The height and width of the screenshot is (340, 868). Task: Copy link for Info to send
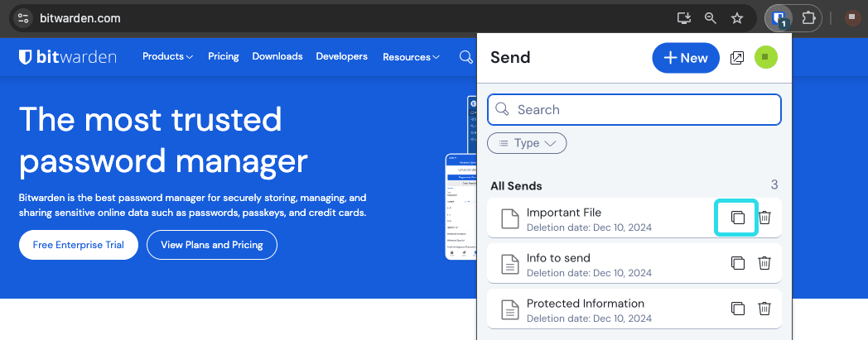pos(737,263)
